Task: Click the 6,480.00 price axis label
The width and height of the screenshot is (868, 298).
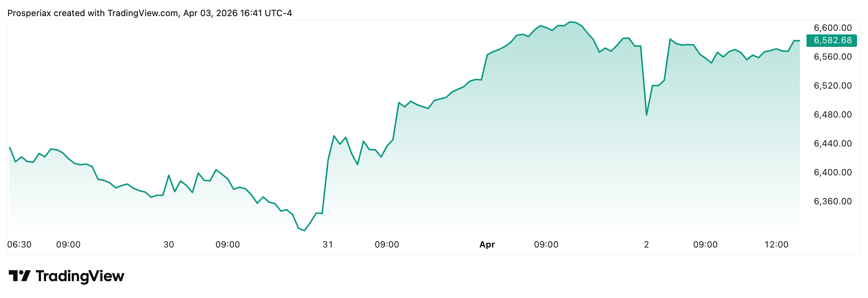Action: [x=833, y=115]
